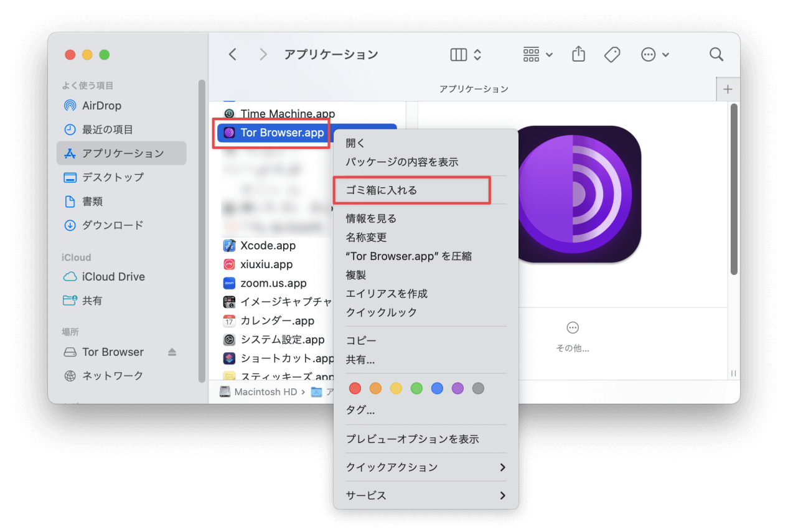Viewport: 788px width, 532px height.
Task: Select Tor Browser volume in sidebar
Action: [x=113, y=352]
